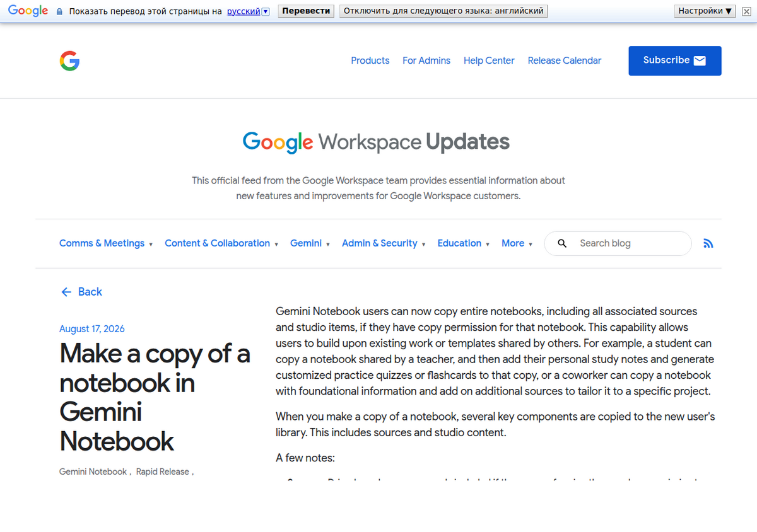This screenshot has width=757, height=532.
Task: Disable translation for English button
Action: coord(443,11)
